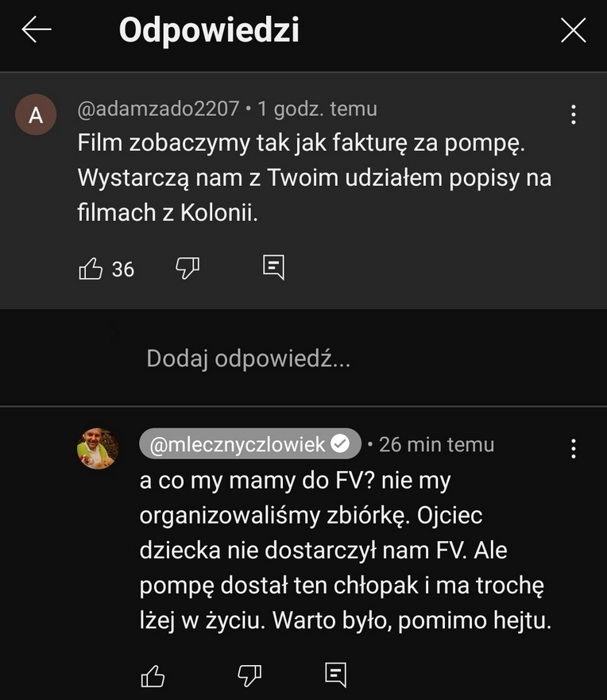Like the comment by adamzado2207

(x=91, y=269)
